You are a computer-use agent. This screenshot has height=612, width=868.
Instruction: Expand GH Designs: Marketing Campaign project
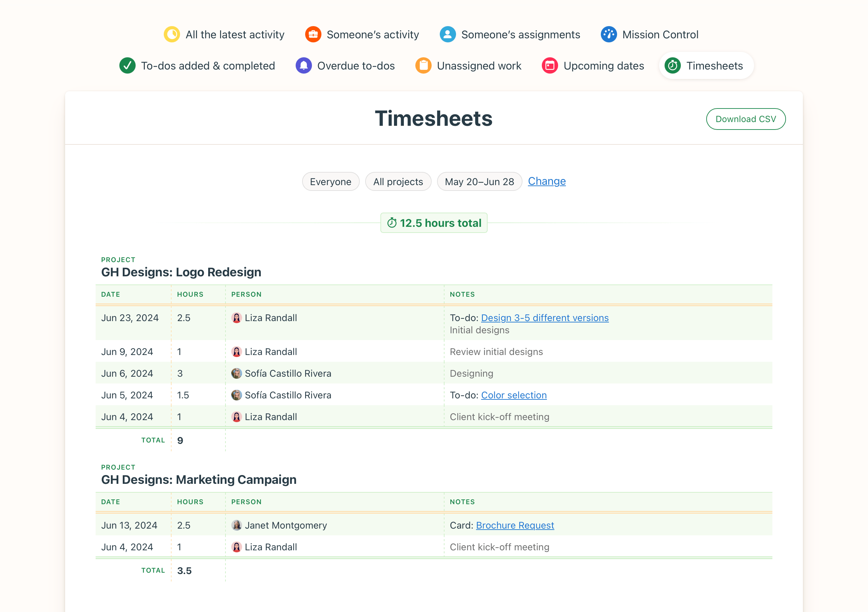click(199, 479)
